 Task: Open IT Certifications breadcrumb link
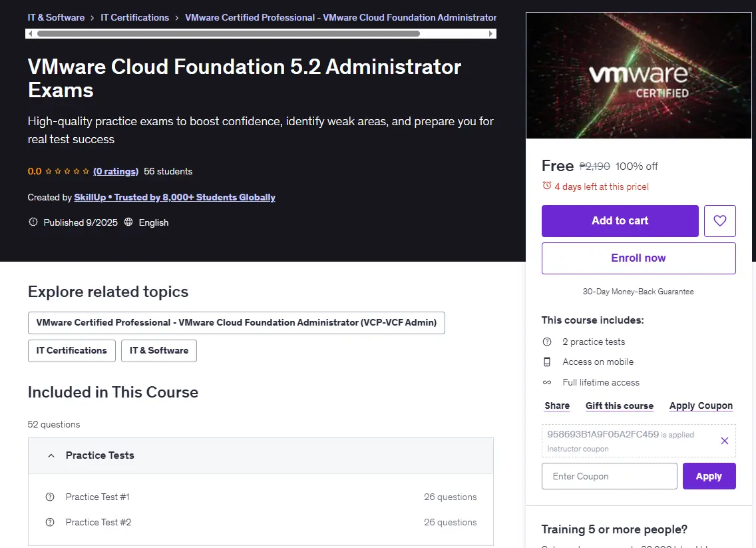(134, 17)
